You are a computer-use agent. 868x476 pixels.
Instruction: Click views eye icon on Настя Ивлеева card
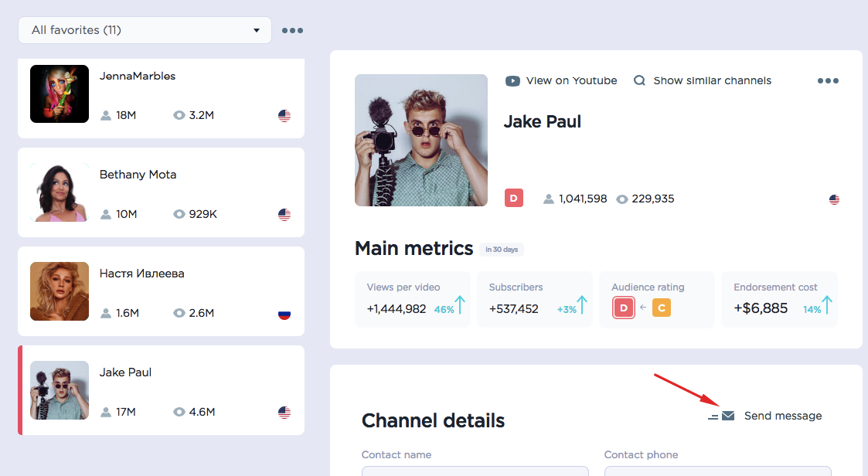pyautogui.click(x=179, y=313)
